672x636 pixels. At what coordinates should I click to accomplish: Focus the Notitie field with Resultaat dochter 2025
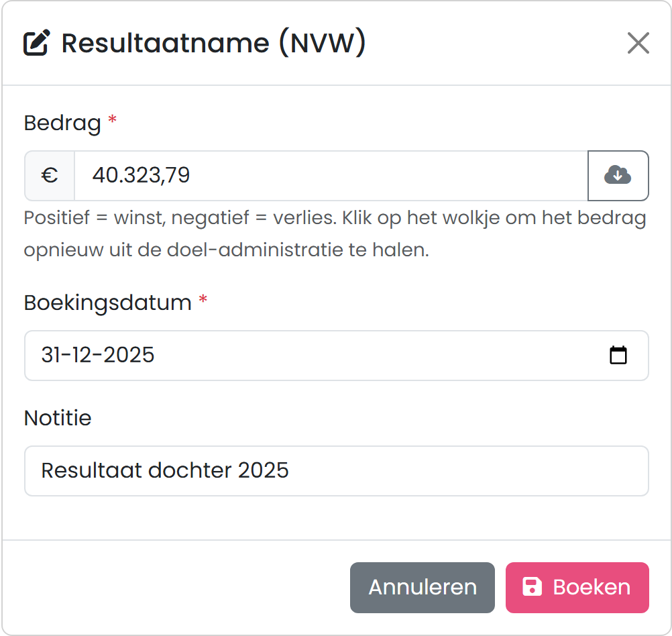(337, 471)
